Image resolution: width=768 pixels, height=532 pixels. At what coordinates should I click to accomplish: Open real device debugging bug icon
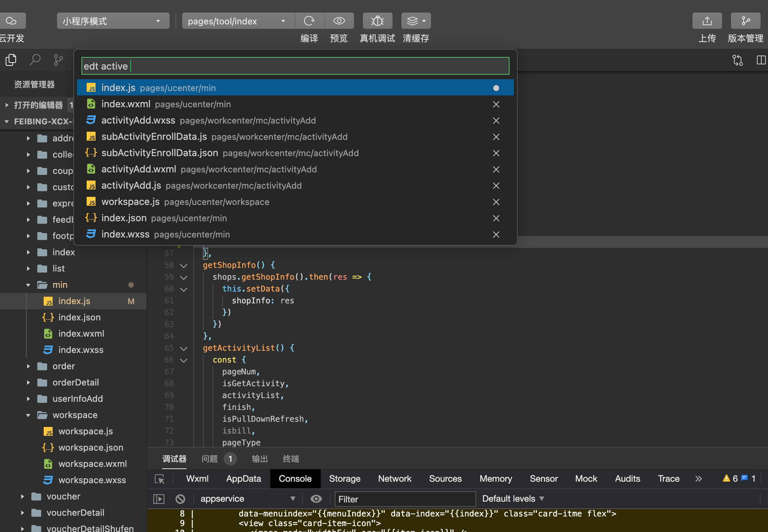[x=377, y=21]
